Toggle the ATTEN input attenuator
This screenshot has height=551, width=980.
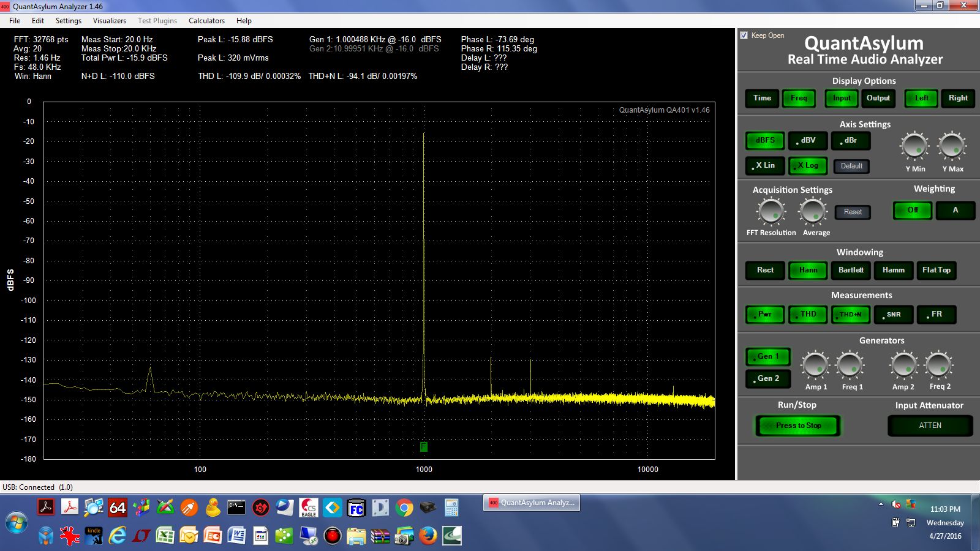[930, 425]
